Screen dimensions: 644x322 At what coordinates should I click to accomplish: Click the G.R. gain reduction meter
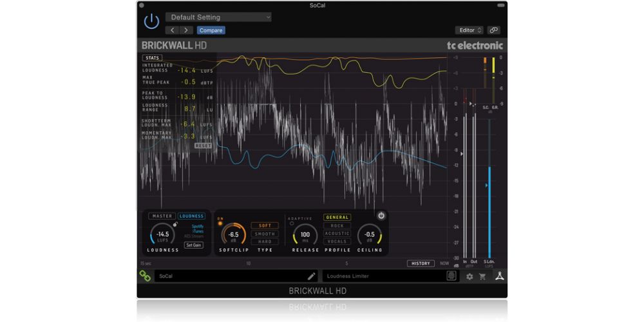point(493,81)
